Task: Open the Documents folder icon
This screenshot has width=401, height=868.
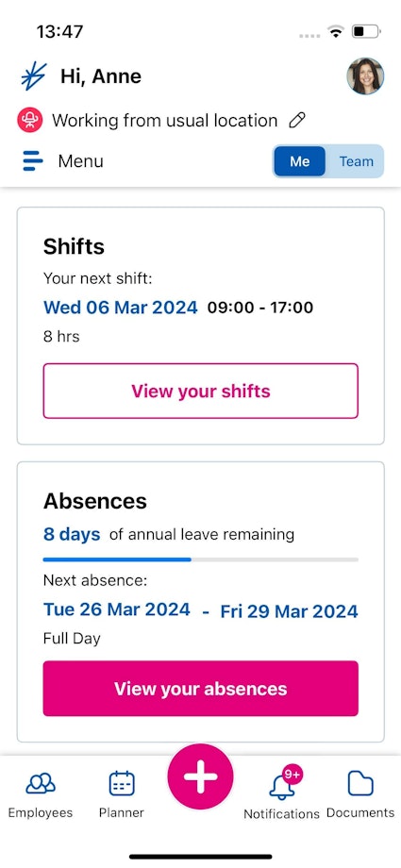Action: tap(360, 784)
